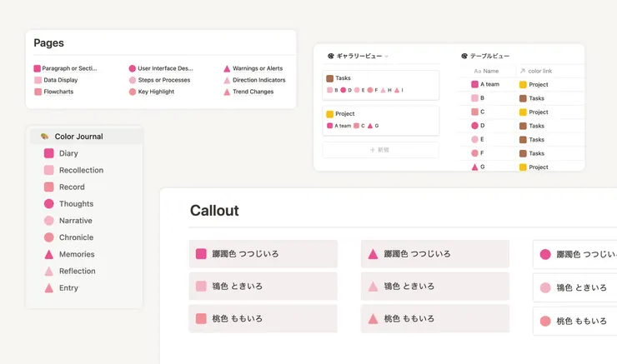617x364 pixels.
Task: Click the salmon circle icon beside Chronicle
Action: tap(49, 237)
